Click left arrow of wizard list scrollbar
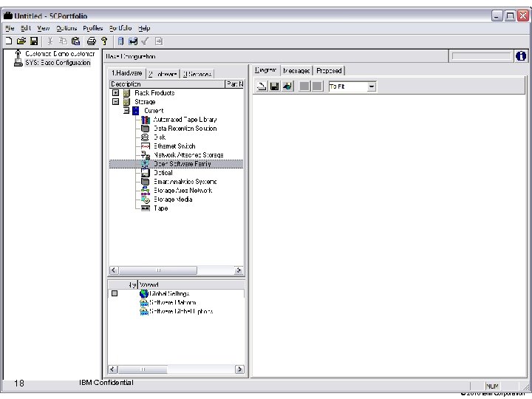 click(x=113, y=369)
